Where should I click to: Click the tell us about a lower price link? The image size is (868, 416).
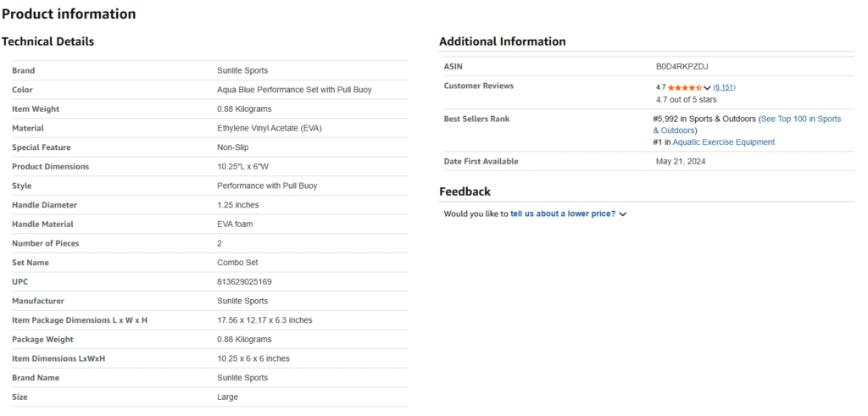(562, 214)
